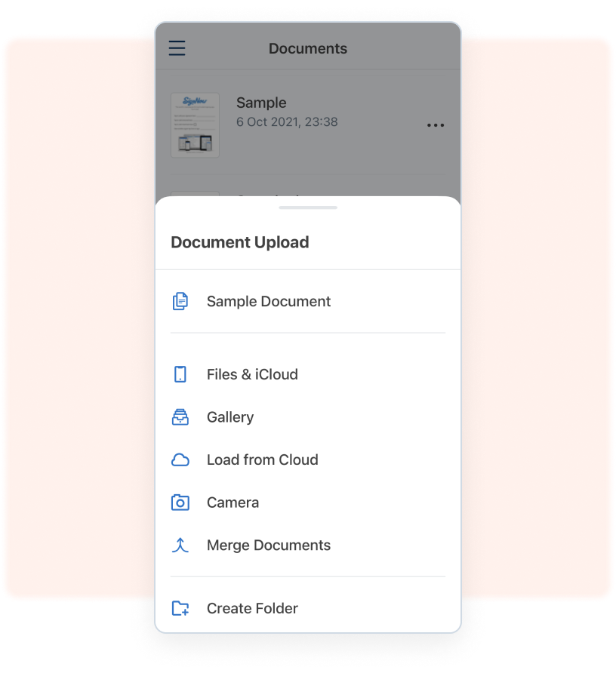
Task: Pick the Gallery text label
Action: click(x=230, y=417)
